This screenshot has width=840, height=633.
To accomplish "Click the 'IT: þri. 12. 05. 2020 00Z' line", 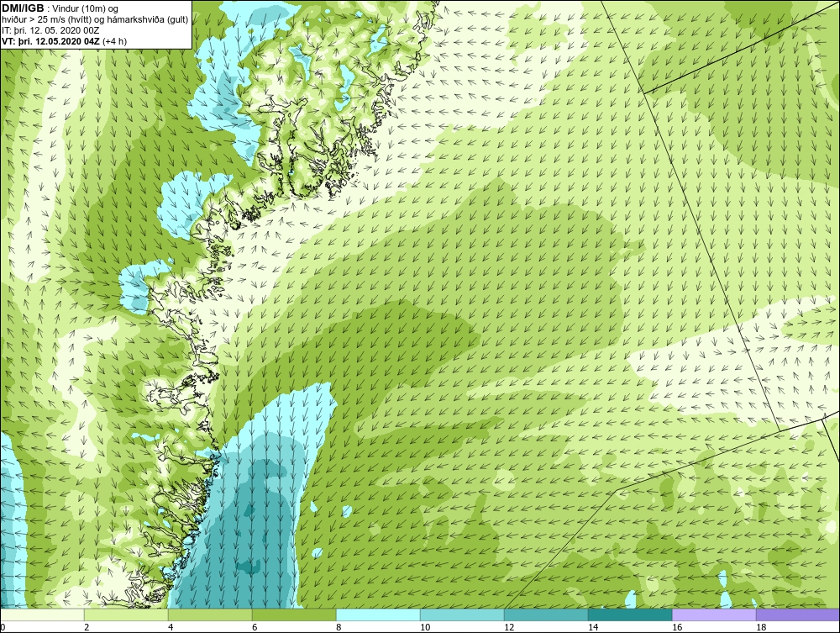I will [x=50, y=30].
